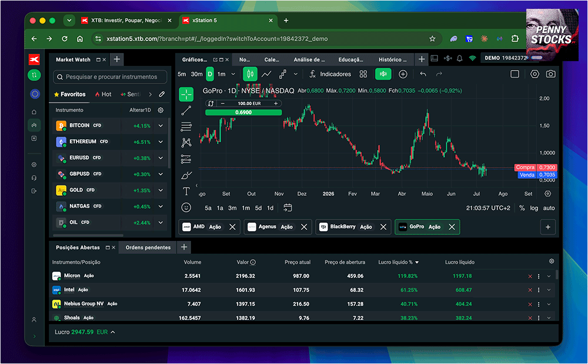Expand the ETHEREUM row chevron

(x=161, y=142)
